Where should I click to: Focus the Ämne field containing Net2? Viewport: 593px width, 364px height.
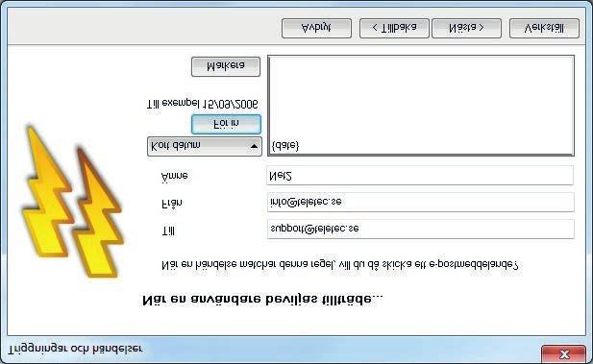pos(420,176)
